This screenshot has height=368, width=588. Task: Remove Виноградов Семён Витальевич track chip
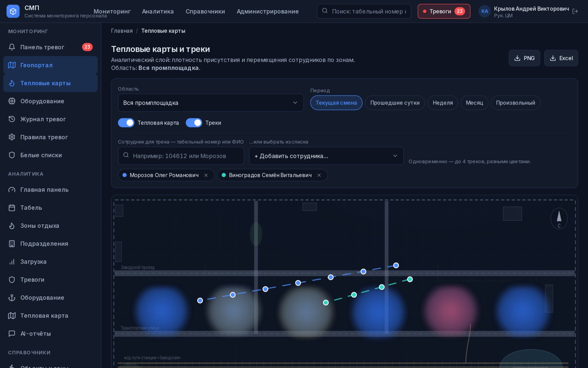tap(319, 175)
